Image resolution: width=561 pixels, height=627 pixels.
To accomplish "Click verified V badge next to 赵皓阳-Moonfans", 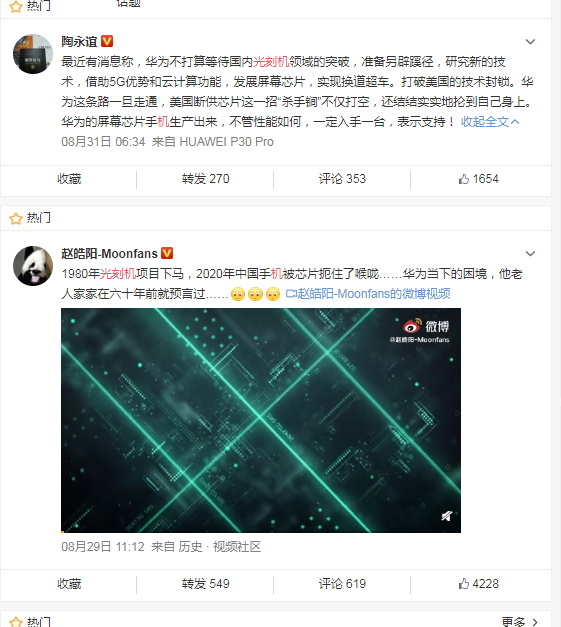I will tap(167, 253).
